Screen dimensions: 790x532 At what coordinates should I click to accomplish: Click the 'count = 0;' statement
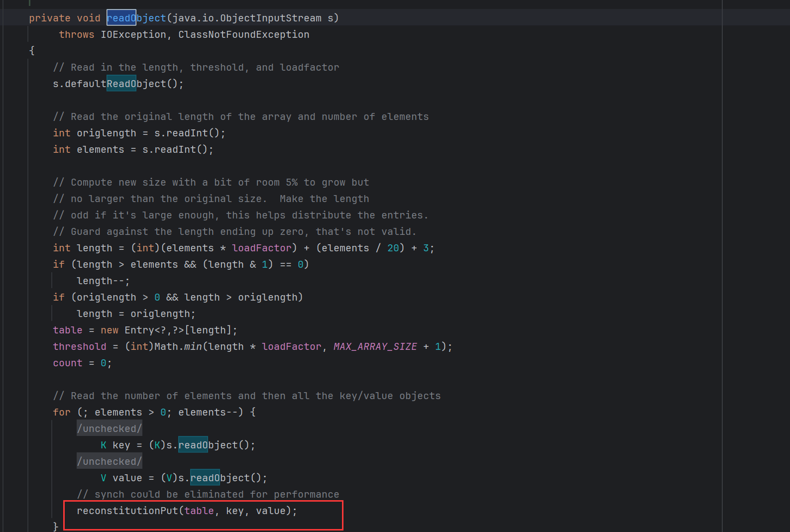83,363
